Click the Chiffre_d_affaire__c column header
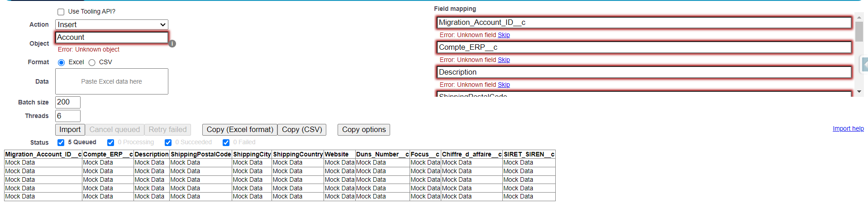Screen dimensions: 868x203 [x=472, y=154]
